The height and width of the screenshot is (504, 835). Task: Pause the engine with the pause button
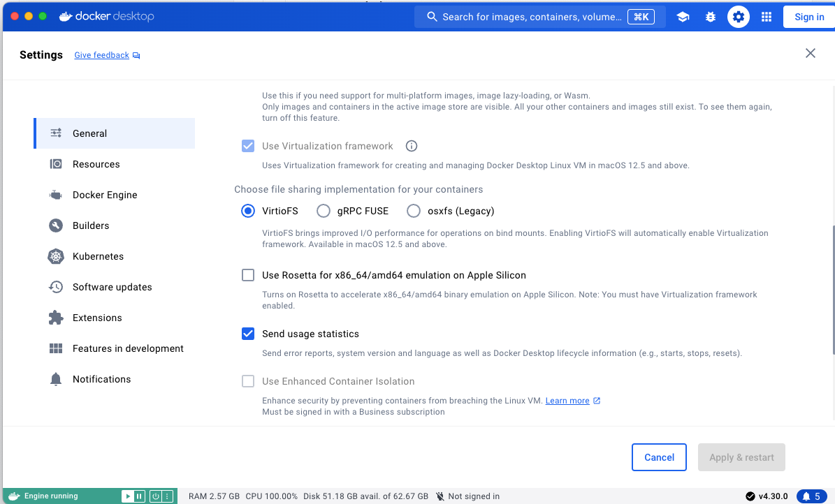(x=139, y=496)
